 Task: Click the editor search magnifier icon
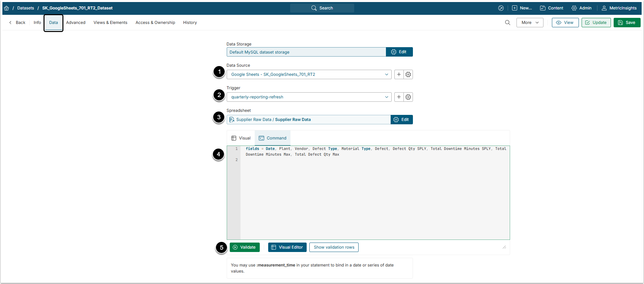pyautogui.click(x=507, y=23)
